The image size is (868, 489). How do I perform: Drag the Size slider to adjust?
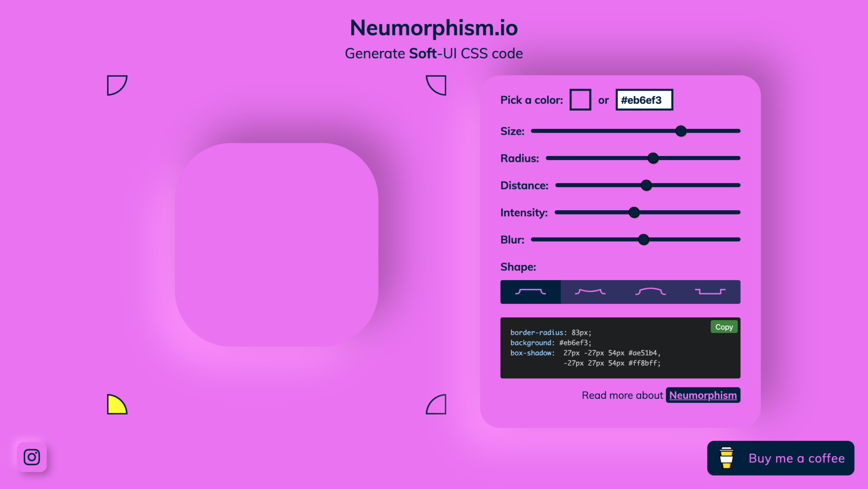pyautogui.click(x=681, y=130)
